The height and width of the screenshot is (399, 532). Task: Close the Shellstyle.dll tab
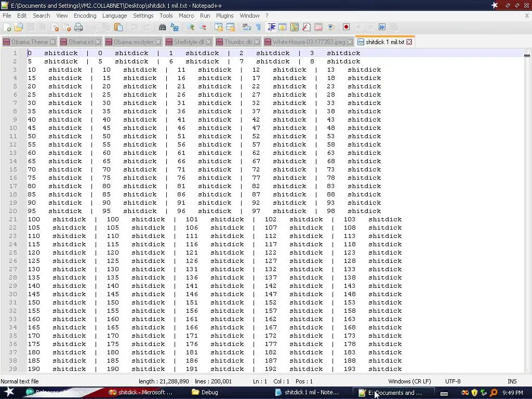(208, 42)
